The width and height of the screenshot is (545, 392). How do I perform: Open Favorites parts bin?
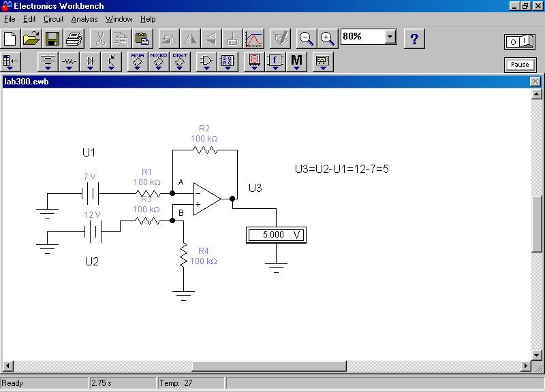click(x=10, y=62)
